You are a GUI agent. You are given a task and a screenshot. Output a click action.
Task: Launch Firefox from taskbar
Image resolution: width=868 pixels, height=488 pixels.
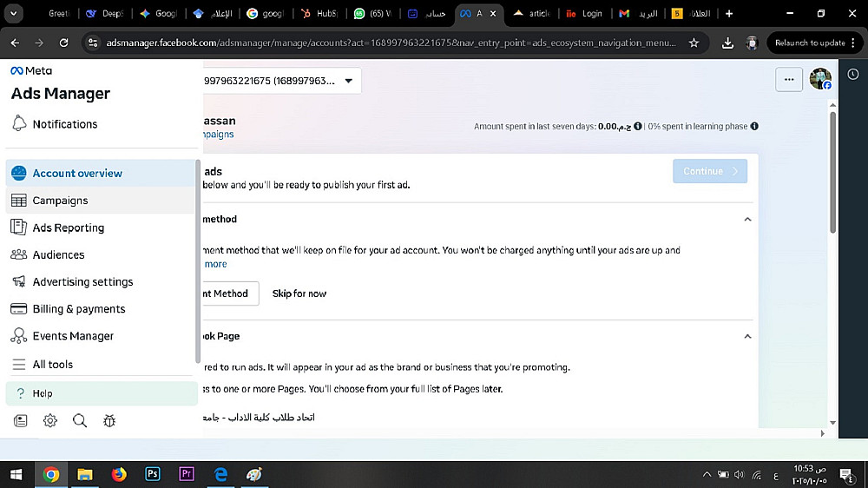click(x=118, y=474)
